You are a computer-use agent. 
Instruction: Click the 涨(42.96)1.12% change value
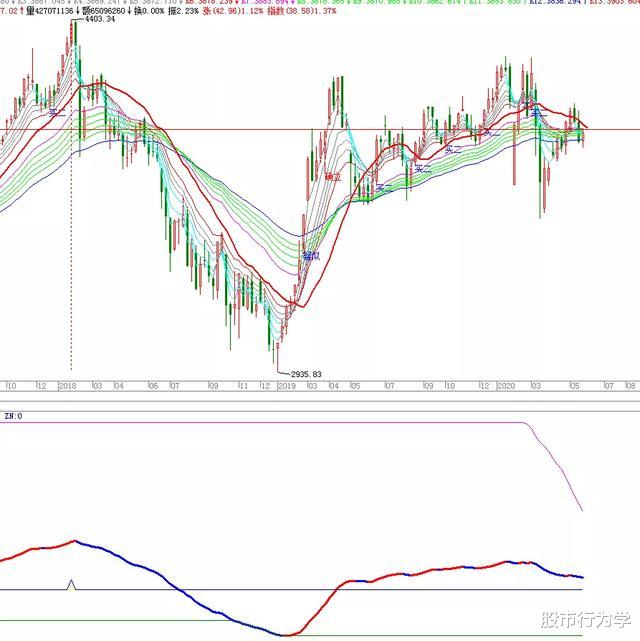[233, 11]
